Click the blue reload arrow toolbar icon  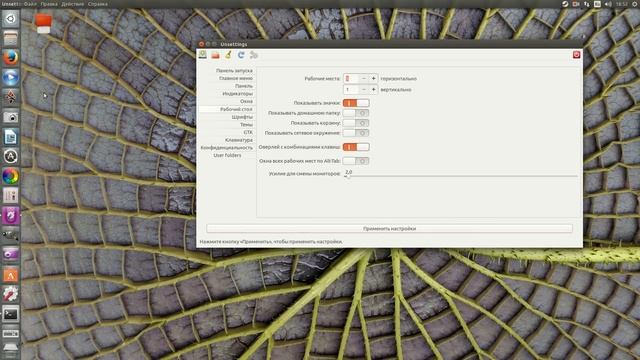pyautogui.click(x=241, y=55)
